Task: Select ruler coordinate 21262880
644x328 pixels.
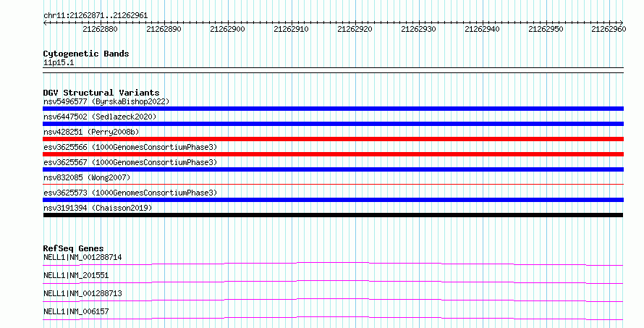Action: pos(100,29)
